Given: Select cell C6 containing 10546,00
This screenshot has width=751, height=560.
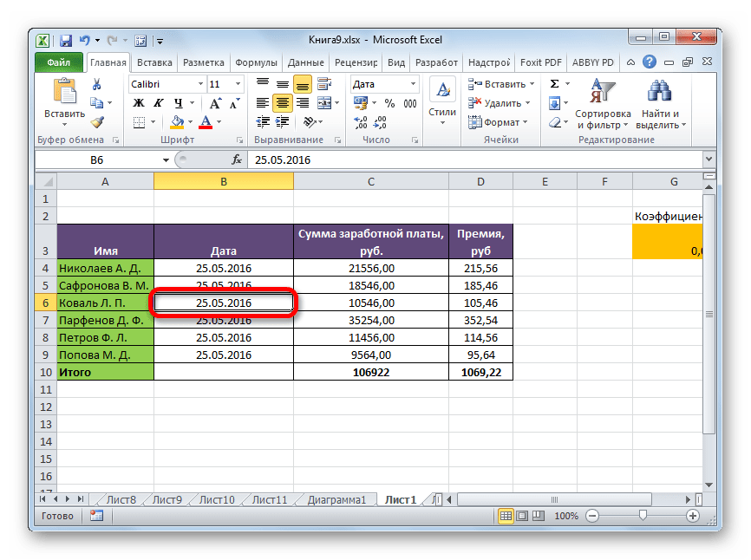Looking at the screenshot, I should point(370,303).
